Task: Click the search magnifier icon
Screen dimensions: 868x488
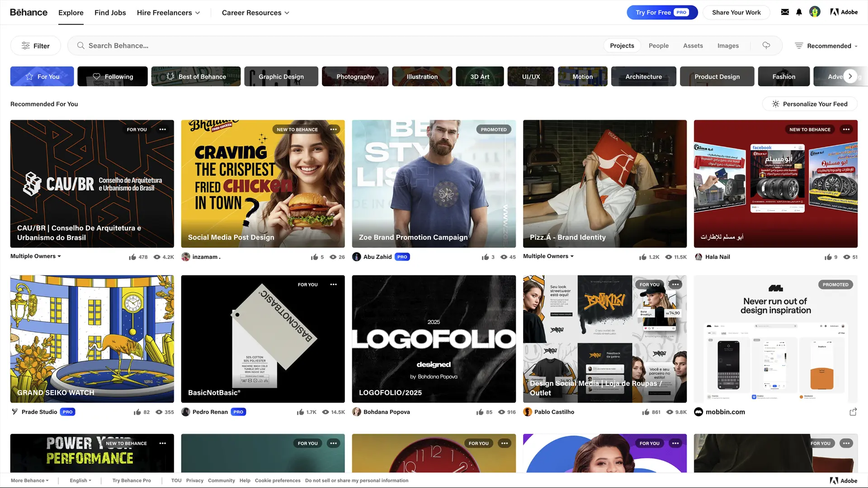Action: tap(80, 46)
